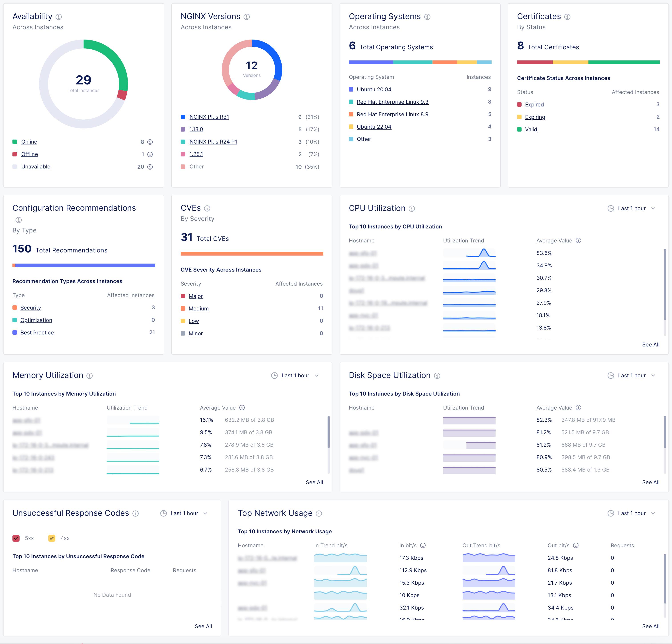Viewport: 672px width, 644px height.
Task: Change Memory Utilization time range selector
Action: (x=316, y=376)
